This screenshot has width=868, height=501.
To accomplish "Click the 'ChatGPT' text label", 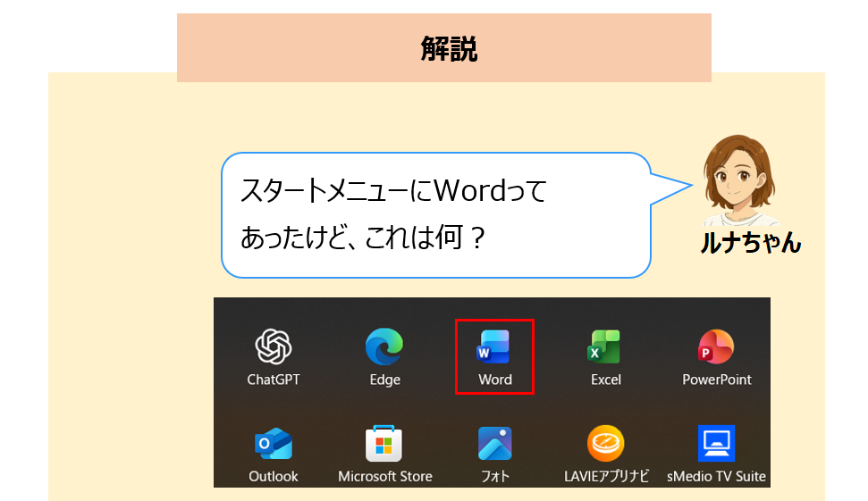I will click(274, 380).
